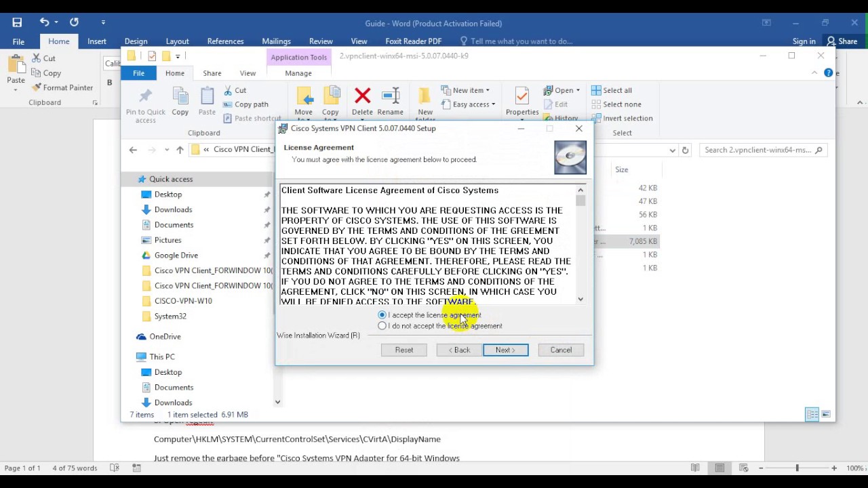
Task: Click the license text scroll down arrow
Action: coord(580,299)
